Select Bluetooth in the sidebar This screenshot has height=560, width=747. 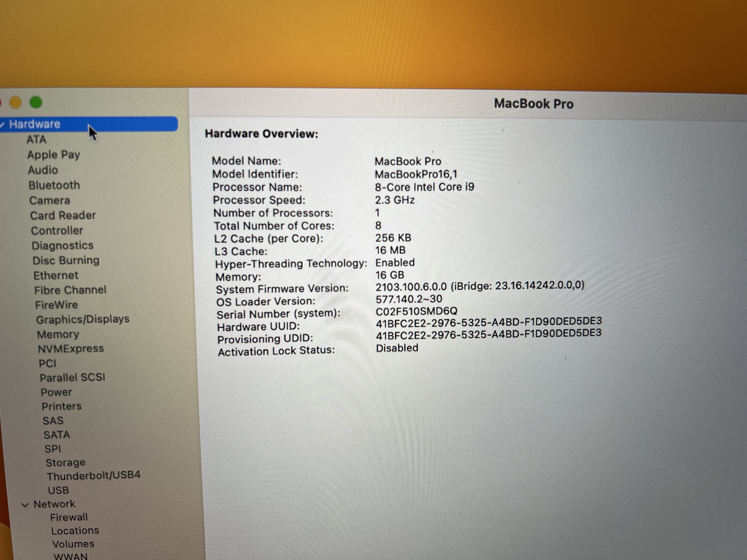[54, 185]
